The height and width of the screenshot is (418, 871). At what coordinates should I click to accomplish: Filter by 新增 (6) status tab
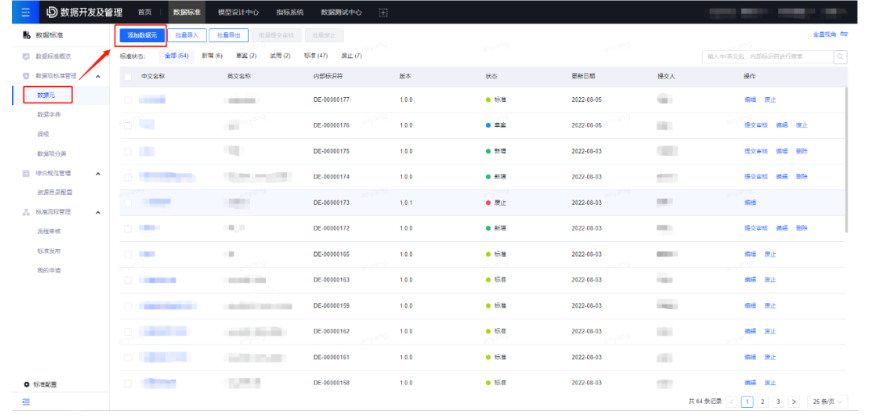(212, 56)
